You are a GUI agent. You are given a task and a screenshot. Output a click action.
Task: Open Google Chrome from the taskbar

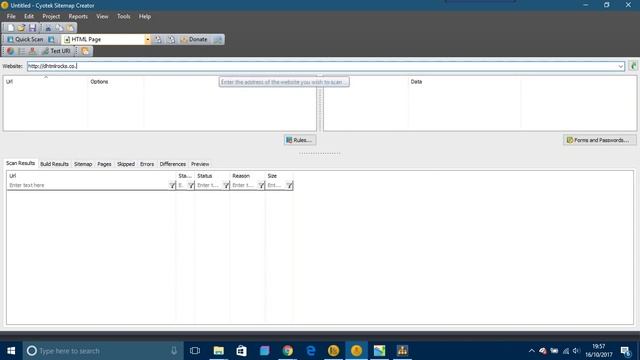[287, 351]
